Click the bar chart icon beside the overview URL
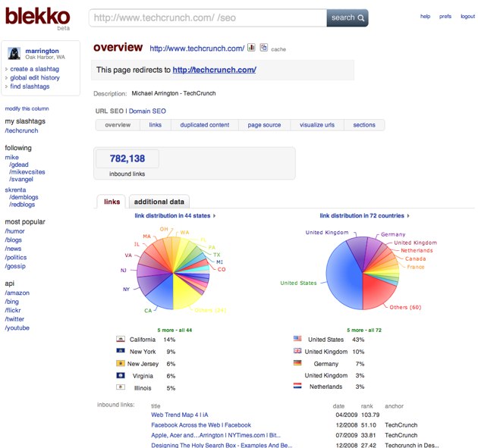This screenshot has height=448, width=478. pos(251,48)
